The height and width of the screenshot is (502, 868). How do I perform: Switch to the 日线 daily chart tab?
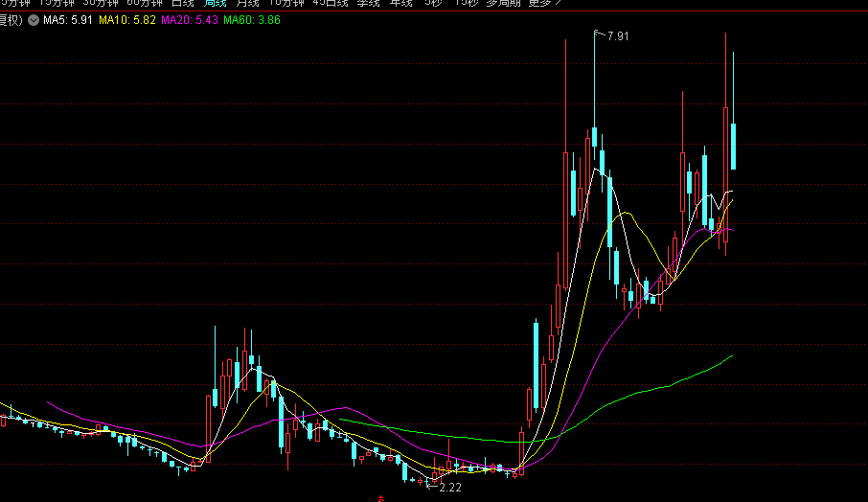pyautogui.click(x=182, y=3)
